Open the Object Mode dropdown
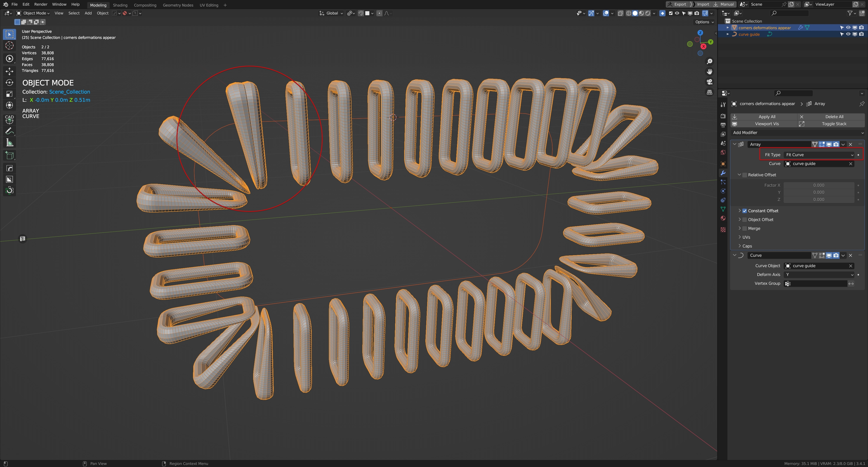 pyautogui.click(x=33, y=13)
